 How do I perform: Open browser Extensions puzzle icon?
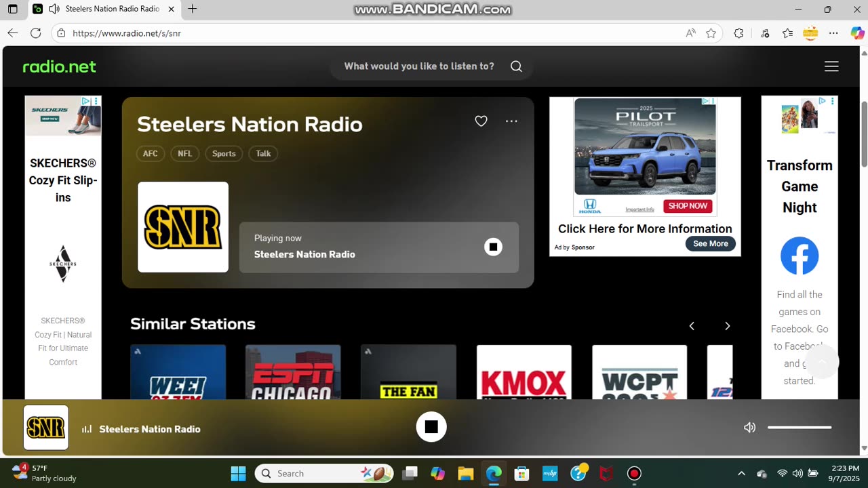(x=738, y=33)
